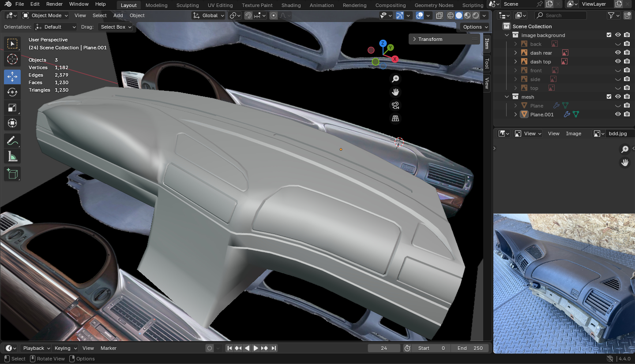Activate the 3D Cursor tool
The height and width of the screenshot is (364, 635).
(x=12, y=59)
